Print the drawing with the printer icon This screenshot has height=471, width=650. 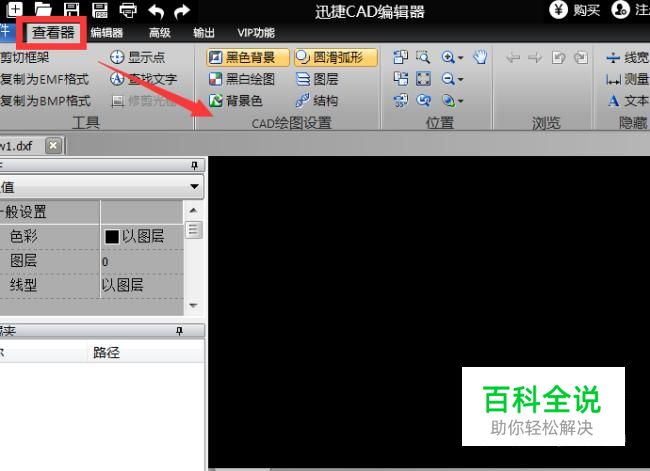coord(128,10)
